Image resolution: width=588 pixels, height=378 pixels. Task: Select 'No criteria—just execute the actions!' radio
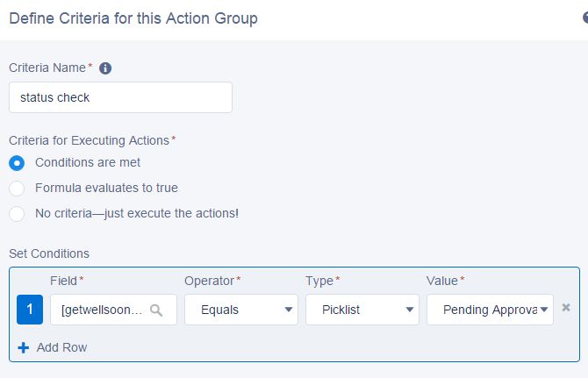[17, 213]
